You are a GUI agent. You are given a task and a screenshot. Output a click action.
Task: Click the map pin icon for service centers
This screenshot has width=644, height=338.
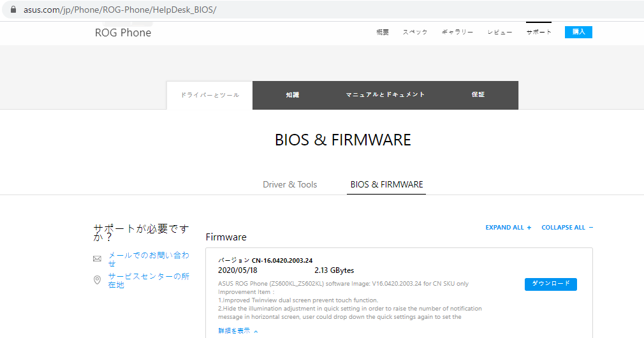(97, 280)
